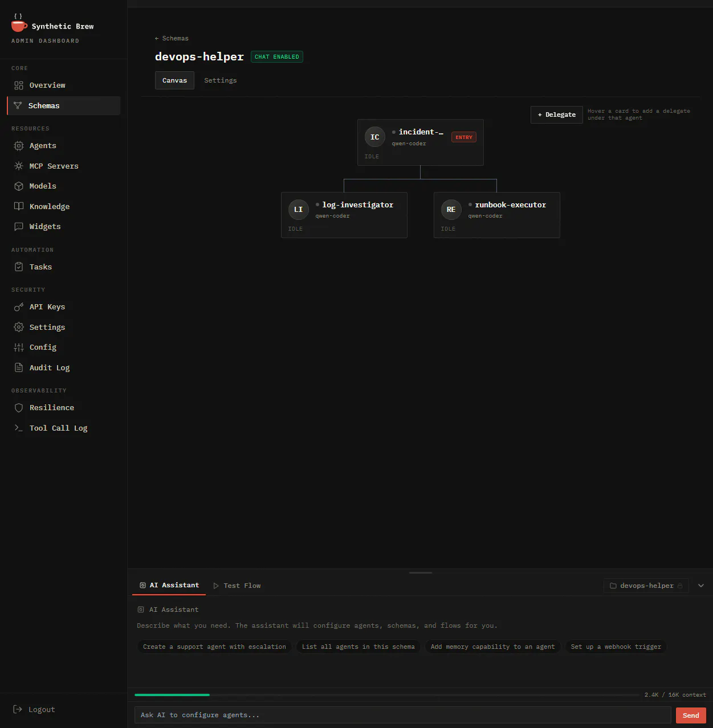The width and height of the screenshot is (713, 728).
Task: Click the API Keys key icon
Action: (x=19, y=307)
